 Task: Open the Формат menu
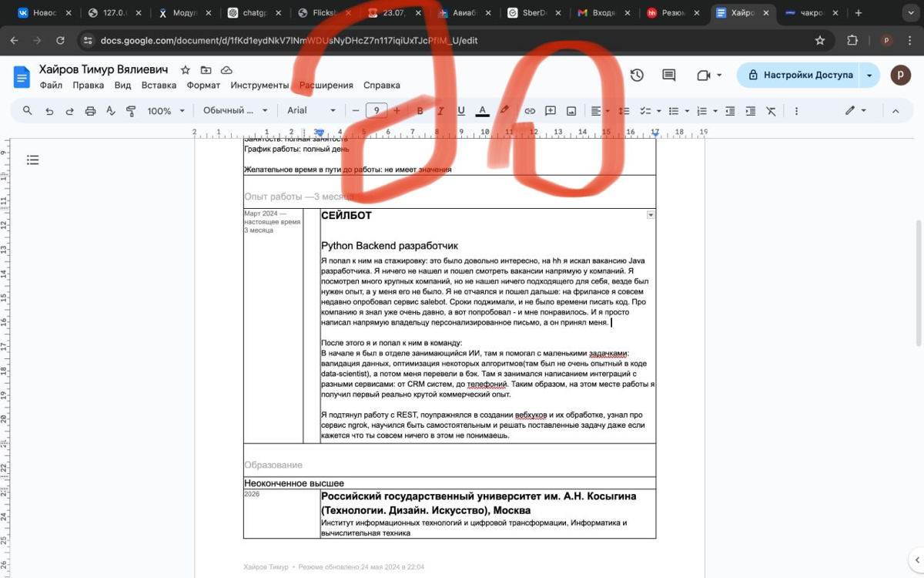(x=203, y=86)
